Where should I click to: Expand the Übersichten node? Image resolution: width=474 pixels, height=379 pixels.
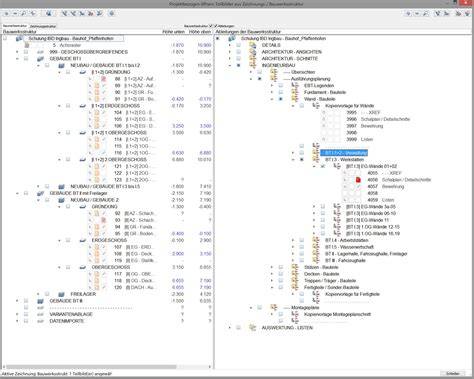coord(251,72)
